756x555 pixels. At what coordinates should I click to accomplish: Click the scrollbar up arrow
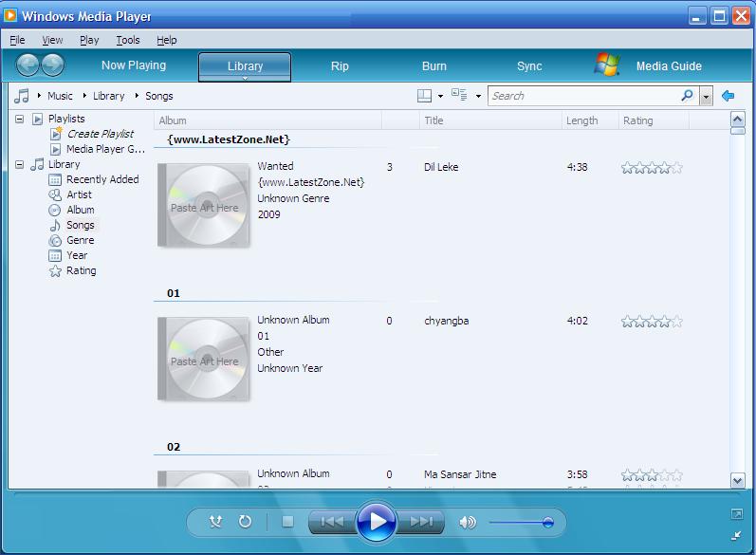737,120
